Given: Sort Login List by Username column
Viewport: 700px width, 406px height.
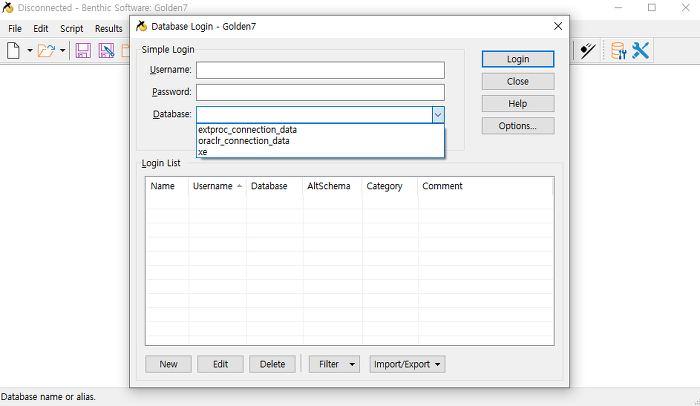Looking at the screenshot, I should pos(217,186).
